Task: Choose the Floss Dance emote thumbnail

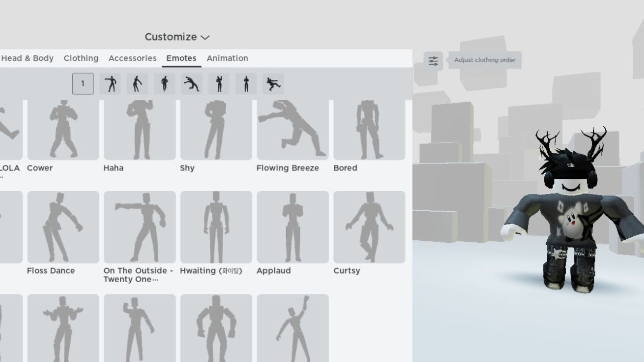Action: pos(63,227)
